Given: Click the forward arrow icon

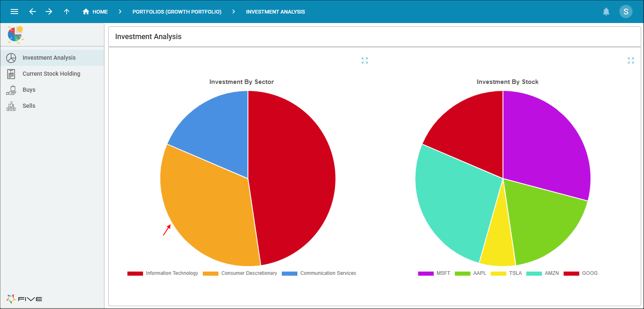Looking at the screenshot, I should tap(49, 12).
